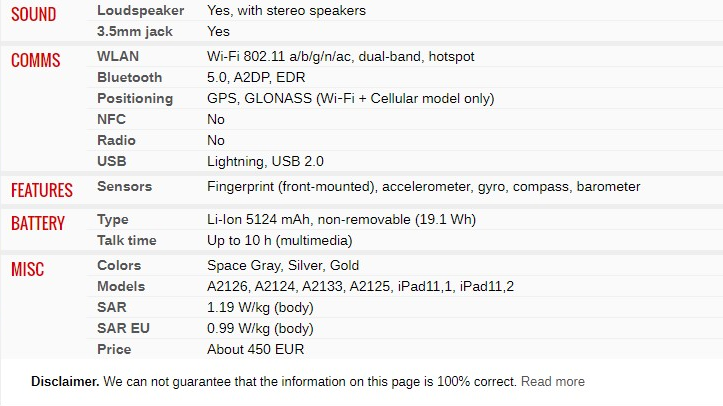723x406 pixels.
Task: Click the battery Type label
Action: coord(113,220)
